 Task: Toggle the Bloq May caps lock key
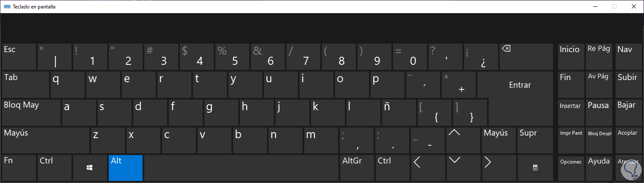31,112
